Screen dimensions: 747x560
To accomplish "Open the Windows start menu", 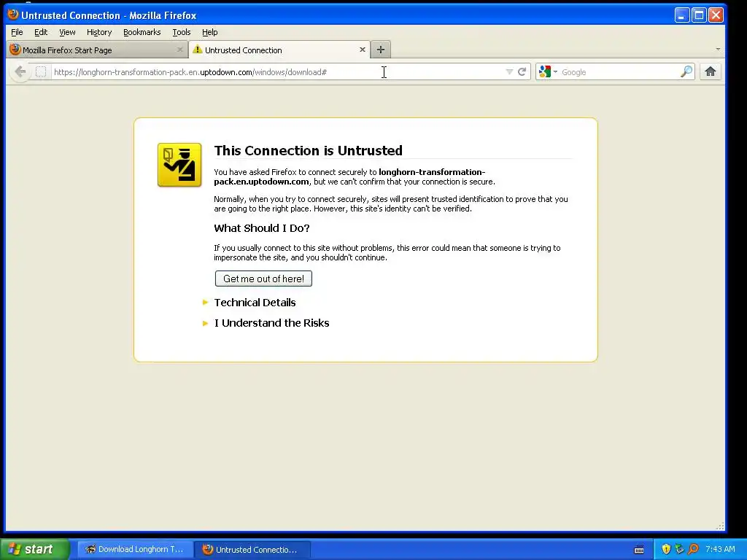I will [x=35, y=549].
